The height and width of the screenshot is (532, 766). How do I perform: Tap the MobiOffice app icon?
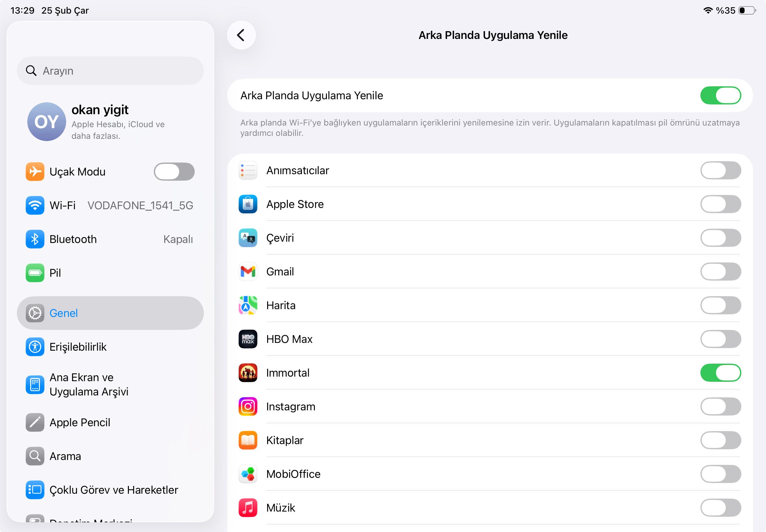[248, 474]
